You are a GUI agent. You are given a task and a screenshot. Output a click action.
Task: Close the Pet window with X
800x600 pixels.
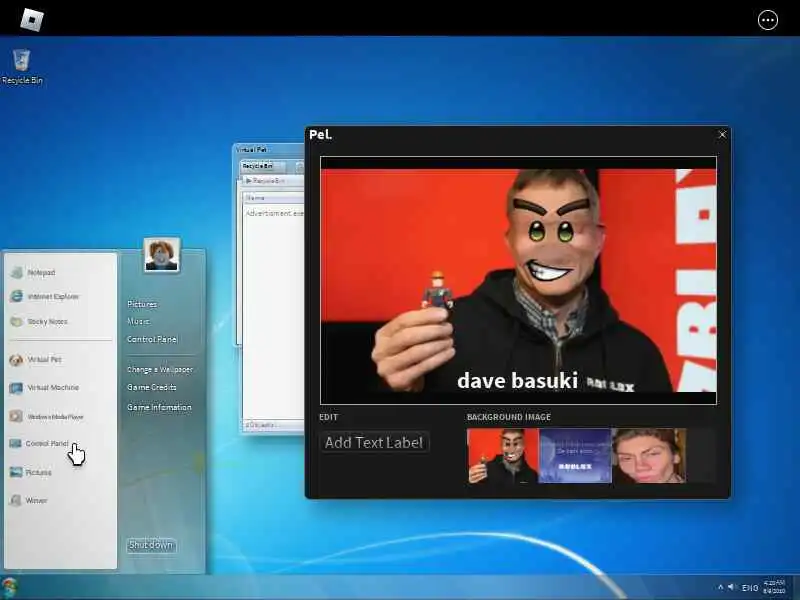(722, 135)
